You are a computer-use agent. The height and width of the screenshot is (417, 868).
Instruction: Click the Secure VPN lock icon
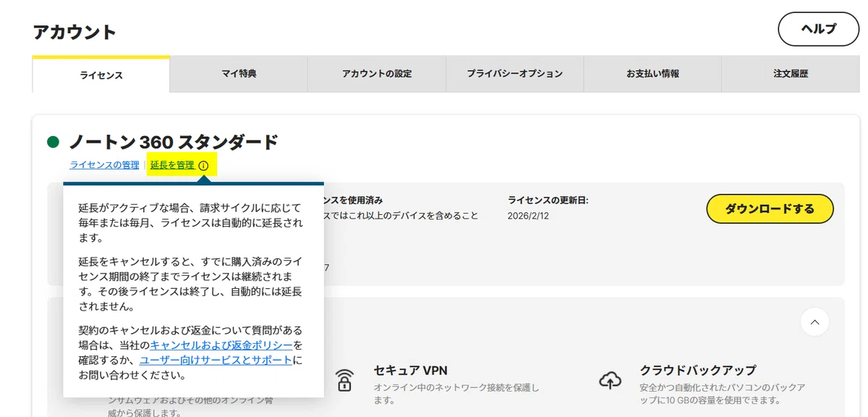(345, 380)
